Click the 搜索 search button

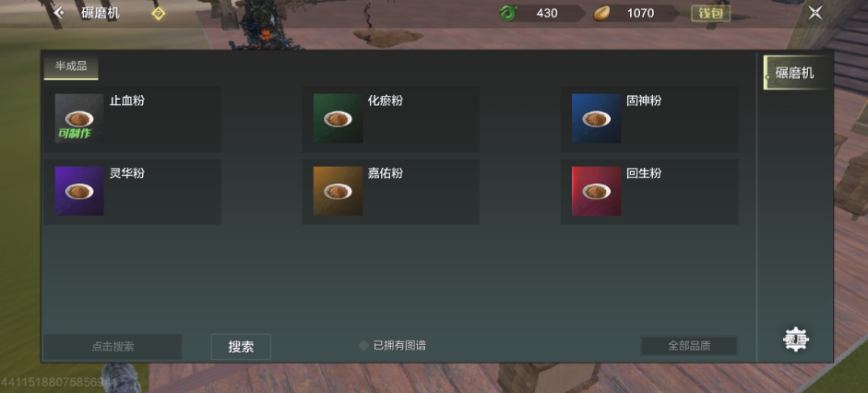[x=241, y=347]
